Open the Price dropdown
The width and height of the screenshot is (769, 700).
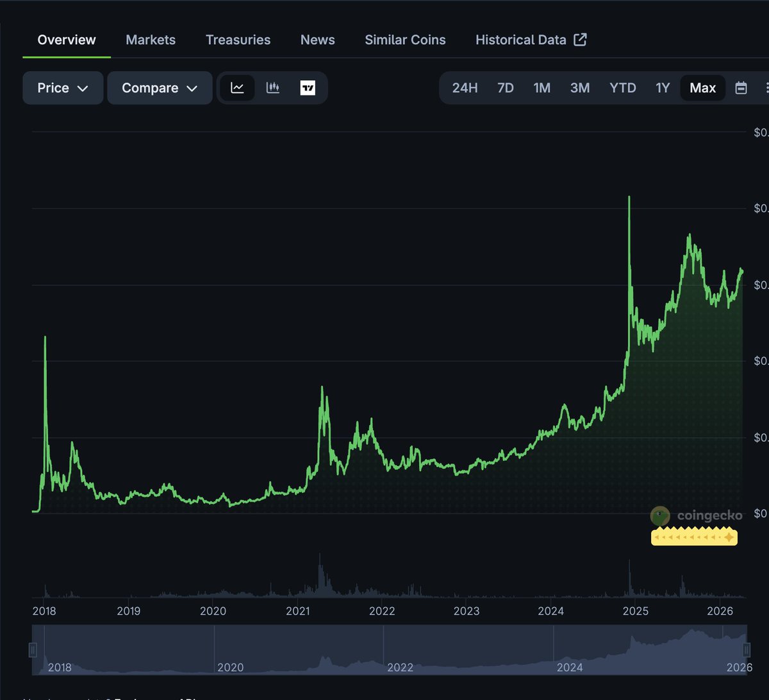coord(63,88)
